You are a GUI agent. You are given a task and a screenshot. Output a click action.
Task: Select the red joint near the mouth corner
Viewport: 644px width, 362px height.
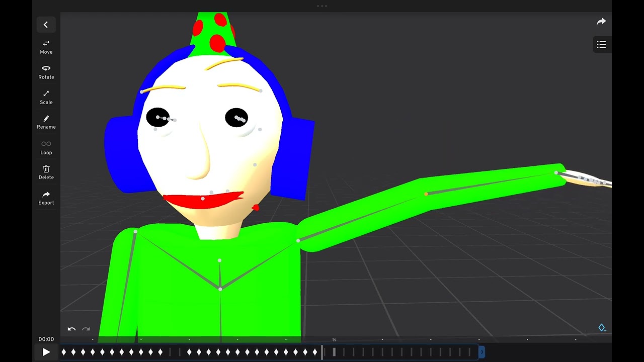(256, 208)
